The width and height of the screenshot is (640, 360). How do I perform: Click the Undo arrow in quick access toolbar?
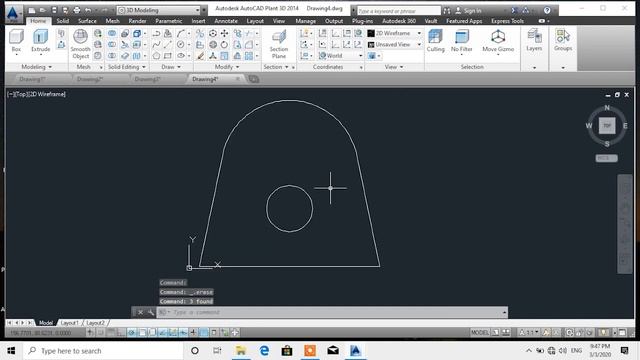[87, 10]
